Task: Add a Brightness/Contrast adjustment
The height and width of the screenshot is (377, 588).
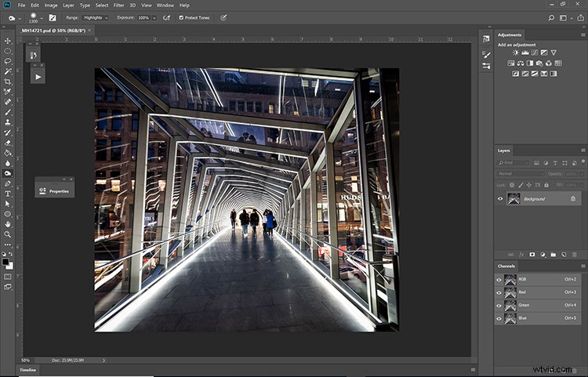Action: coord(516,53)
